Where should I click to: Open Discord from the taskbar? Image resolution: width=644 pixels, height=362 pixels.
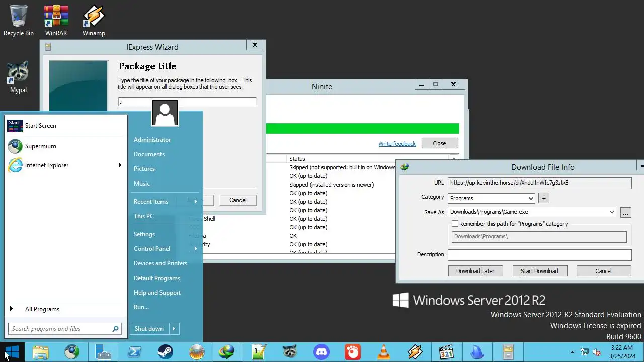tap(321, 352)
